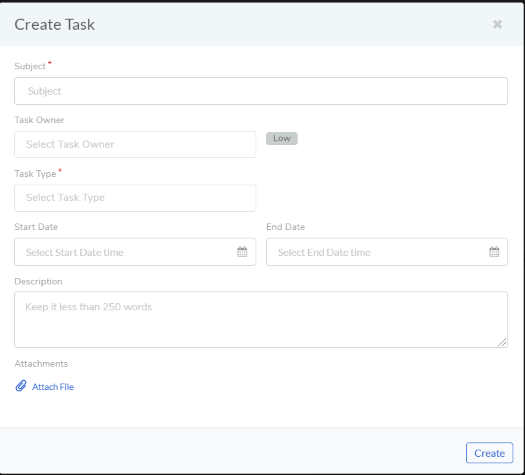The width and height of the screenshot is (525, 475).
Task: Submit with the Create button
Action: (489, 453)
